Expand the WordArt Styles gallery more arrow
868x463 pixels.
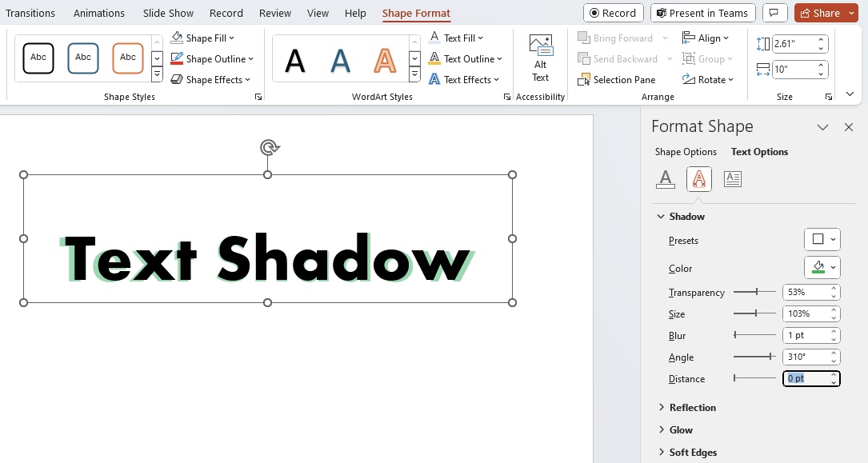(414, 73)
